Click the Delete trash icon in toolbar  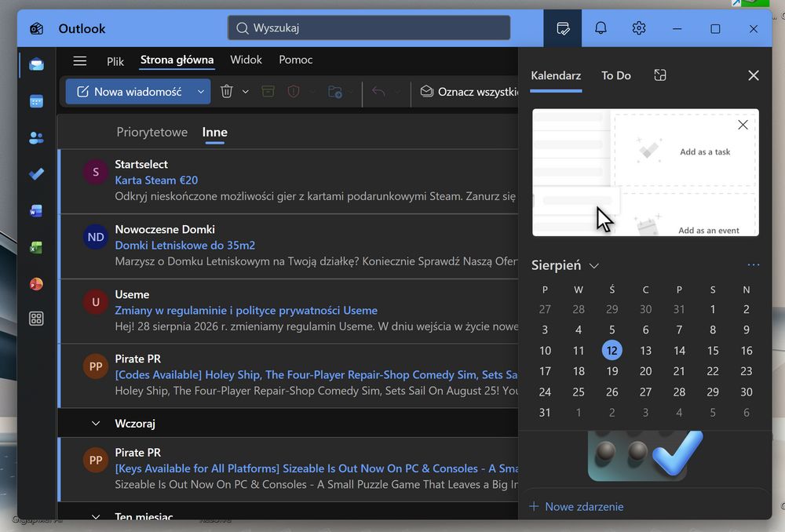point(227,92)
